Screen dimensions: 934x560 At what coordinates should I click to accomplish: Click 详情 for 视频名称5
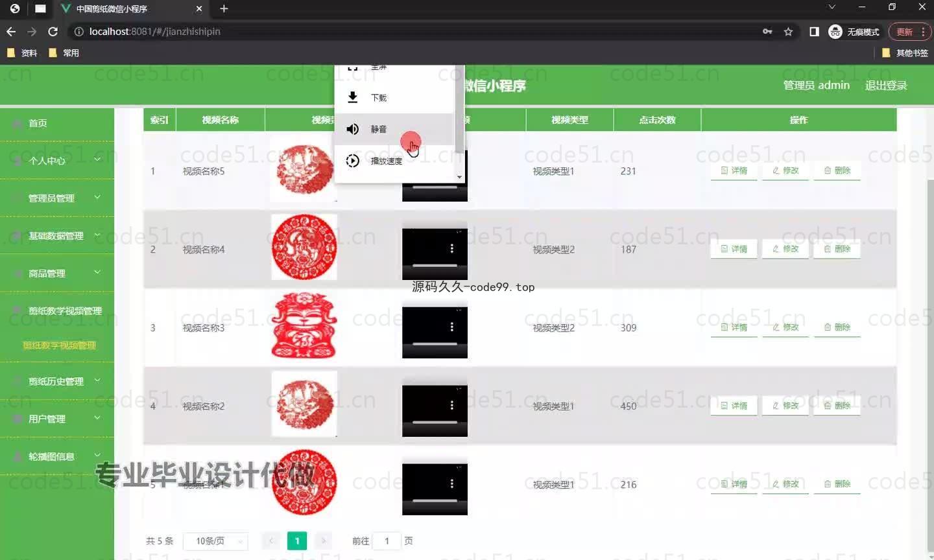(734, 170)
